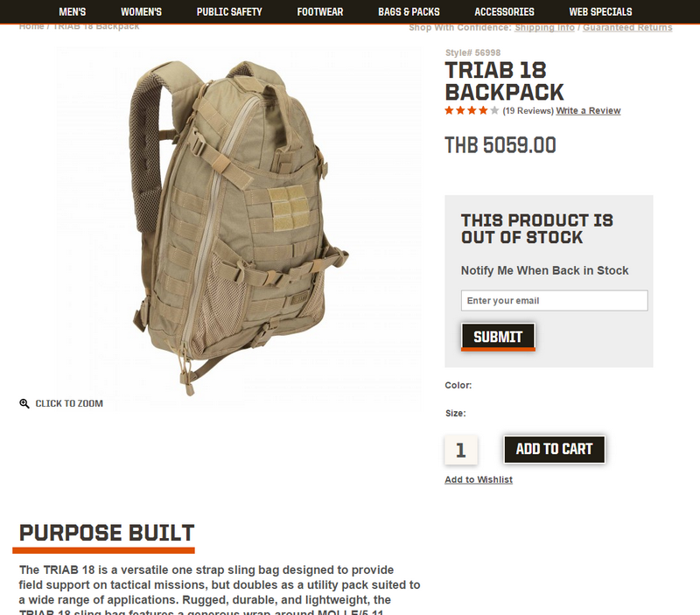
Task: Open the Accessories menu
Action: 505,12
